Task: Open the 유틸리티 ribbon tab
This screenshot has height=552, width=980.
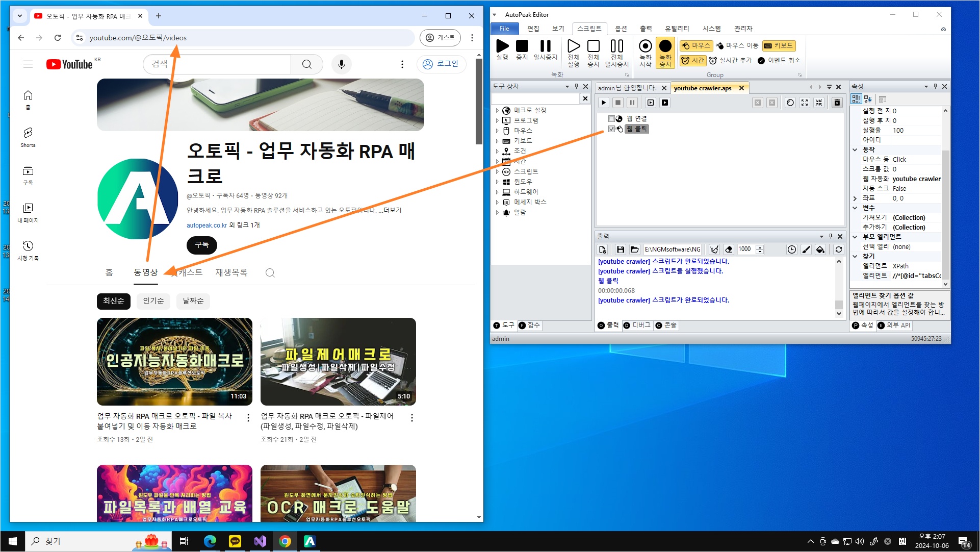Action: (677, 29)
